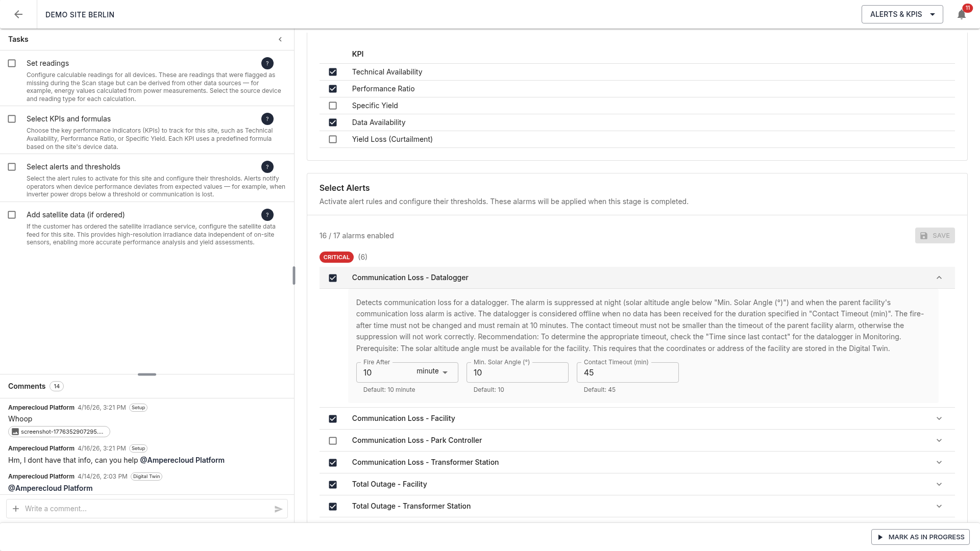Go back using the arrow icon
980x551 pixels.
tap(18, 14)
